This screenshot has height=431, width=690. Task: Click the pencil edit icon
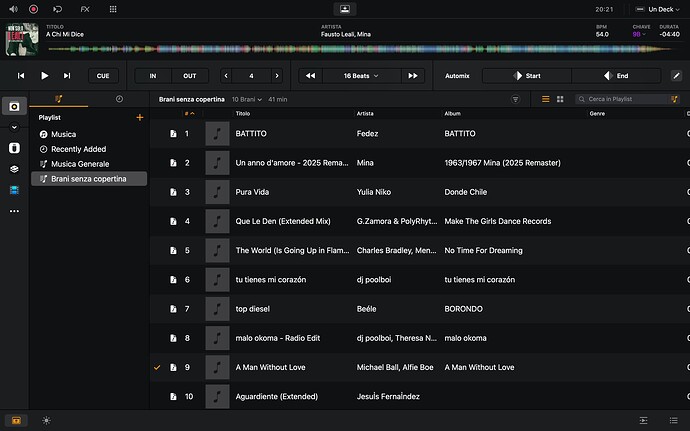tap(675, 75)
